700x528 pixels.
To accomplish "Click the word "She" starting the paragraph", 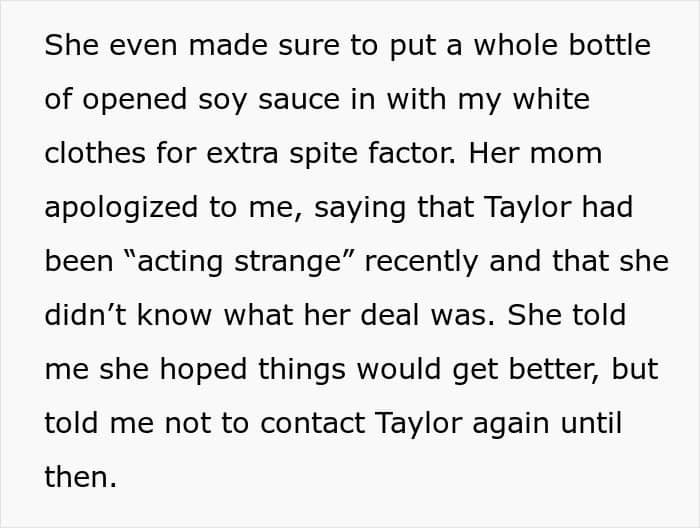I will click(x=71, y=45).
